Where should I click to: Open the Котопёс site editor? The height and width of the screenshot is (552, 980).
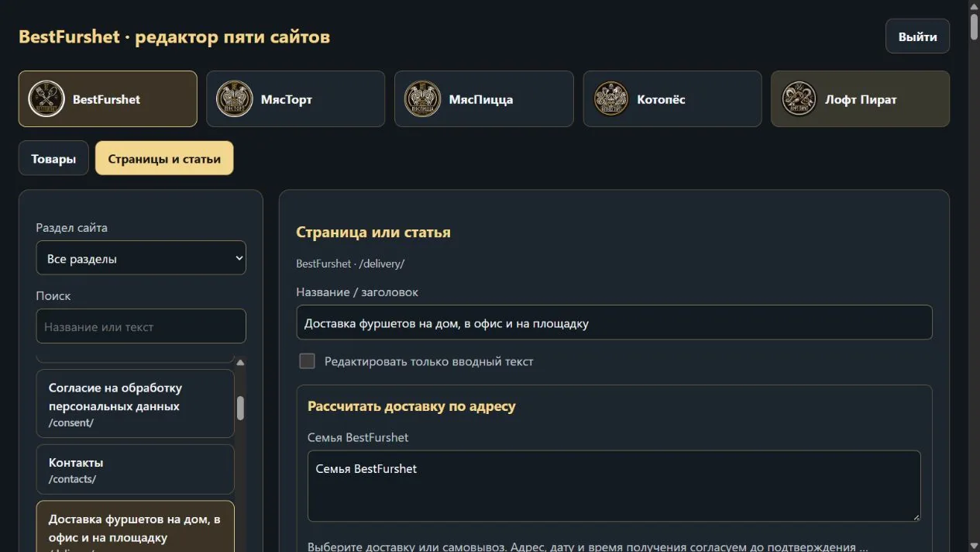click(x=672, y=99)
